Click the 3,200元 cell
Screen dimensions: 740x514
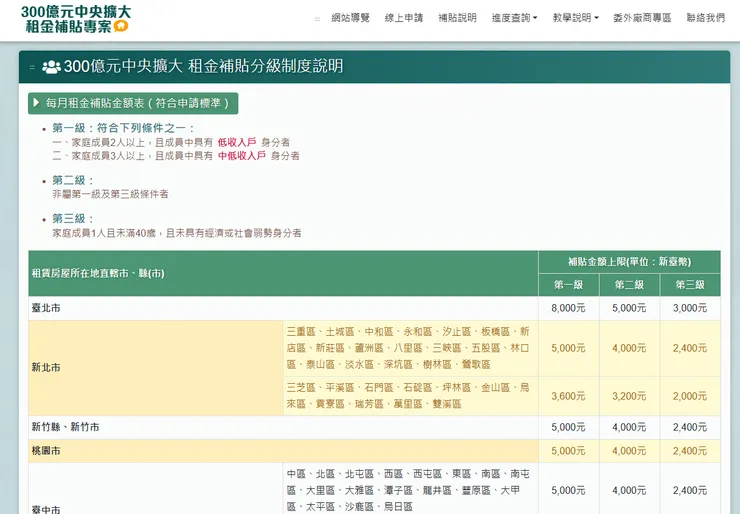pos(629,396)
